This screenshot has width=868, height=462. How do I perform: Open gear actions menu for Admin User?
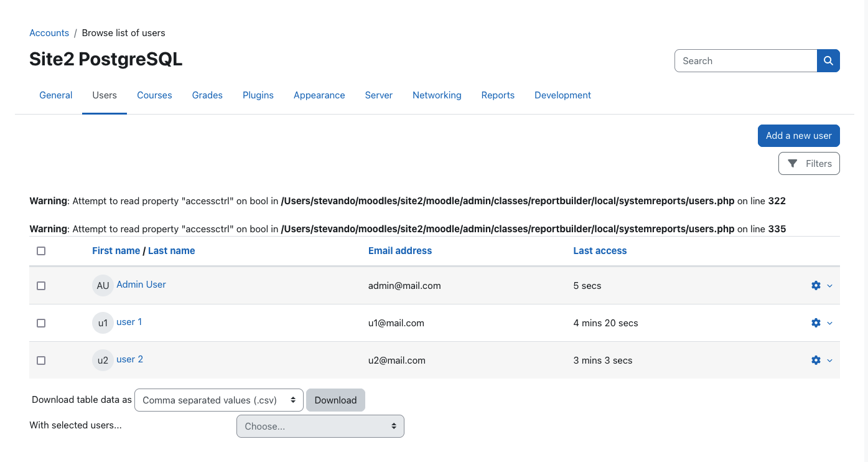coord(821,286)
